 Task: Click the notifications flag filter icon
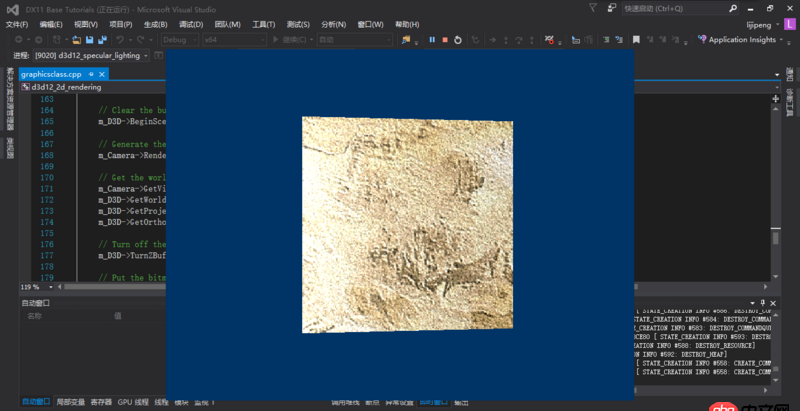pyautogui.click(x=592, y=8)
